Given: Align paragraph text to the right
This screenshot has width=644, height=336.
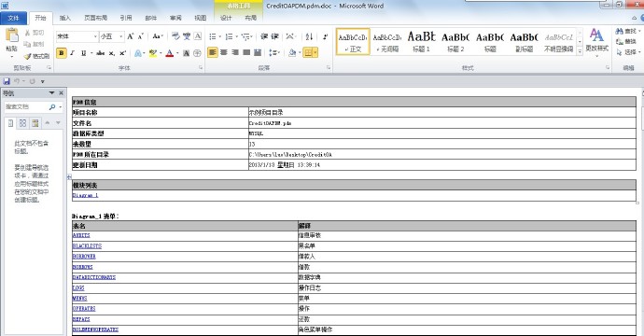Looking at the screenshot, I should (x=235, y=52).
